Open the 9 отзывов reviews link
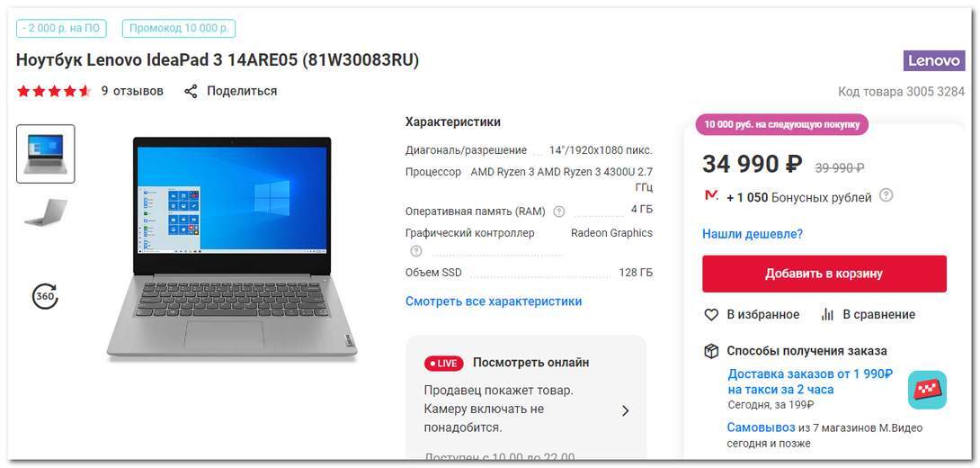Screen dimensions: 980x468 tap(132, 91)
